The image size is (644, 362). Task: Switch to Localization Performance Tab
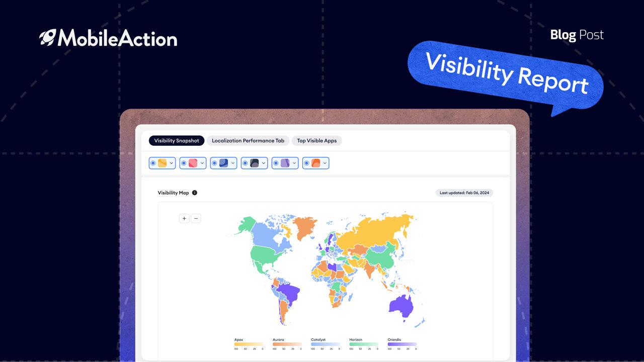(248, 141)
